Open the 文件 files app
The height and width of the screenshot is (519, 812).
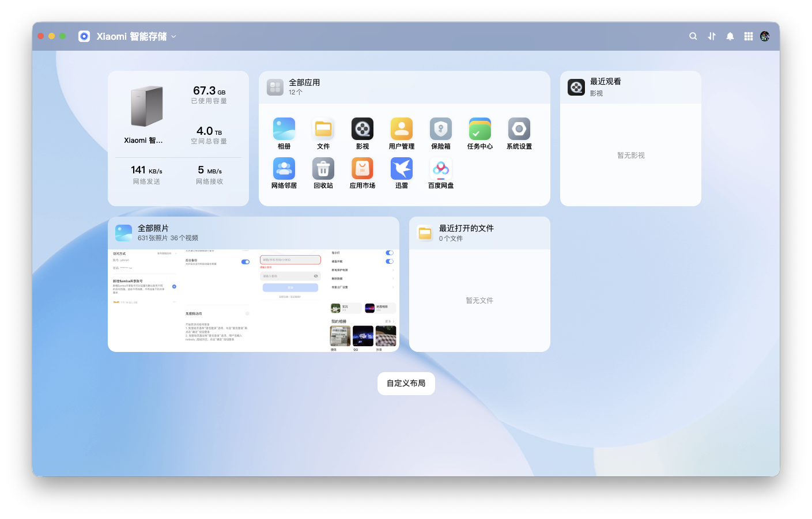point(323,129)
